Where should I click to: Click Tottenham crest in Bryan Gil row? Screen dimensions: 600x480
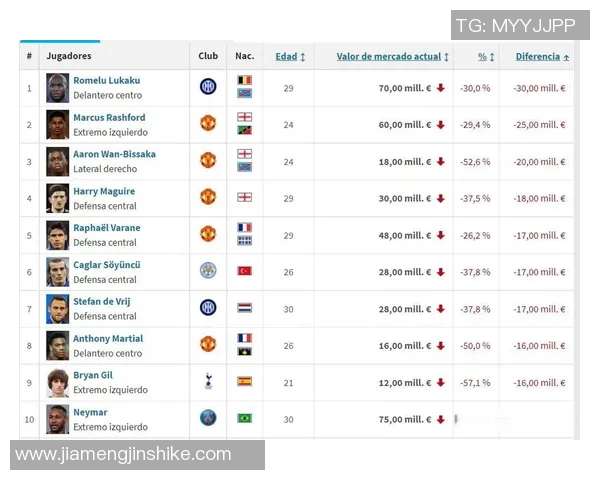click(208, 381)
